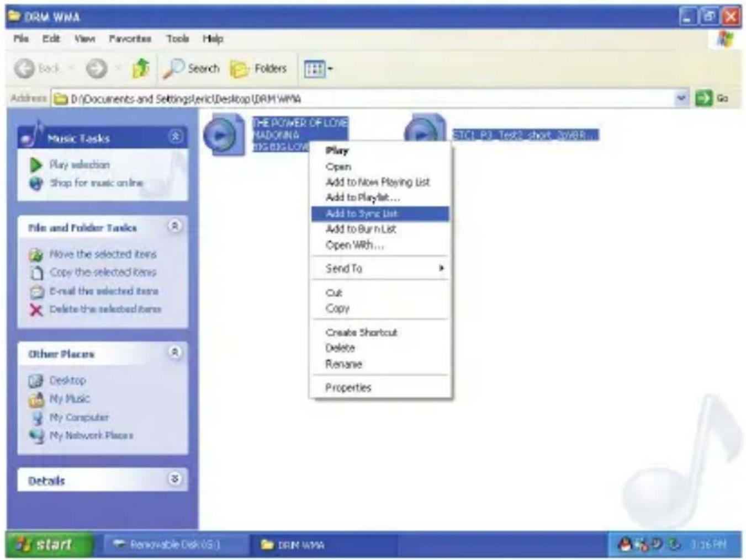Open My Network Places link
Viewport: 746px width, 560px height.
(91, 435)
